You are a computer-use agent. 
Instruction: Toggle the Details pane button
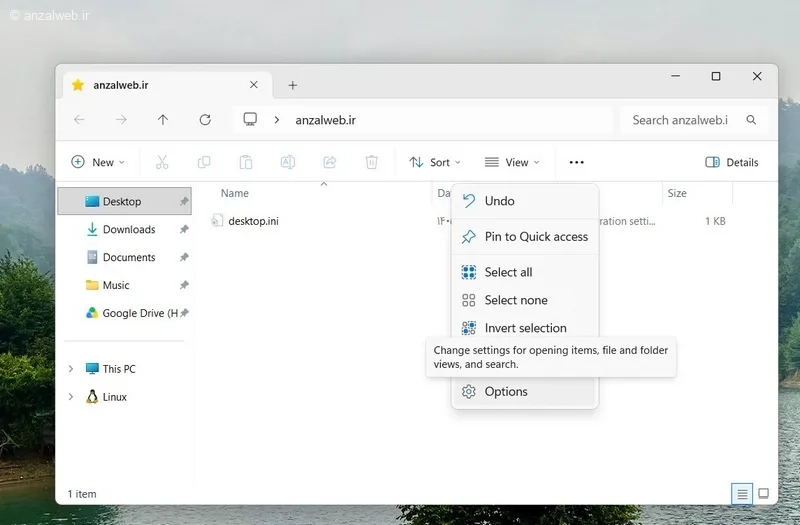(732, 162)
